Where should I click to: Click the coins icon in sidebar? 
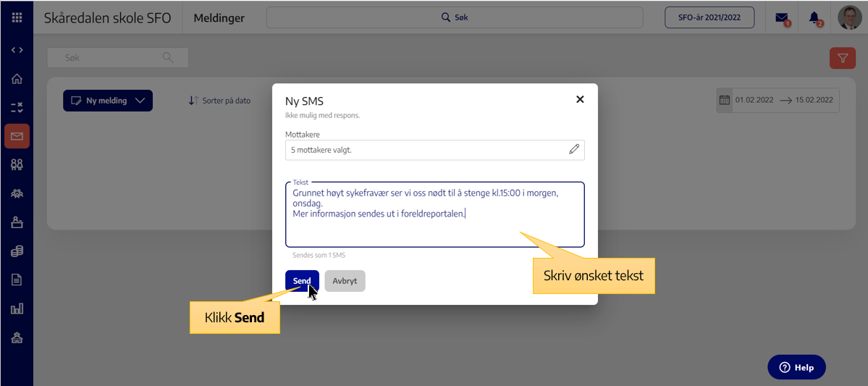[17, 251]
